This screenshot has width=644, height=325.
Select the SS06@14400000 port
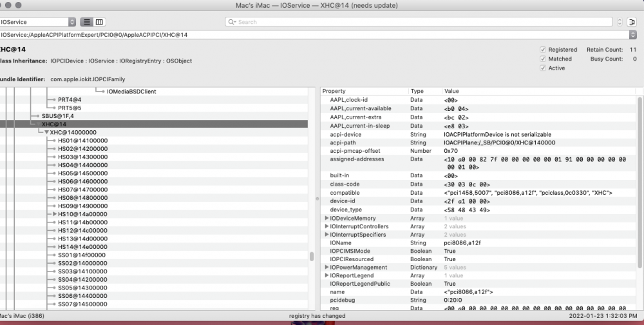[82, 296]
